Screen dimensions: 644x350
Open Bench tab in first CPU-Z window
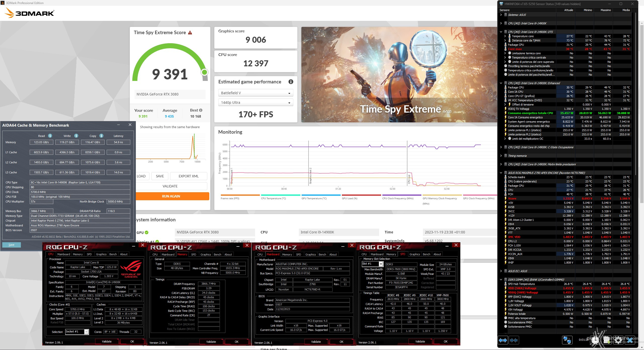tap(113, 254)
